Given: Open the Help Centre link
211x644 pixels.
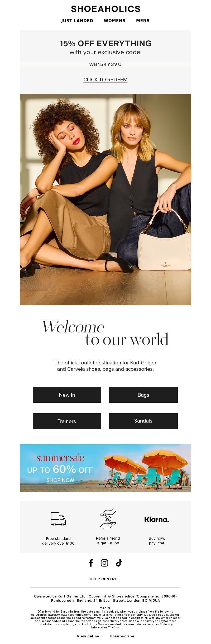Looking at the screenshot, I should click(x=103, y=579).
